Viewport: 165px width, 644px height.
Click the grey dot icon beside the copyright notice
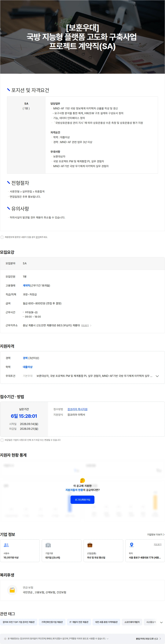(5, 639)
